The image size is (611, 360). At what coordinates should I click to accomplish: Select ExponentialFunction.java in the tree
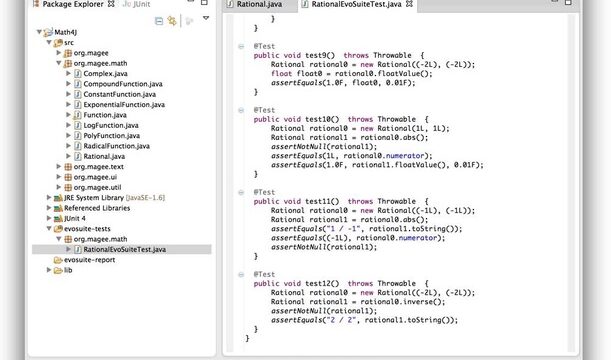click(x=124, y=104)
